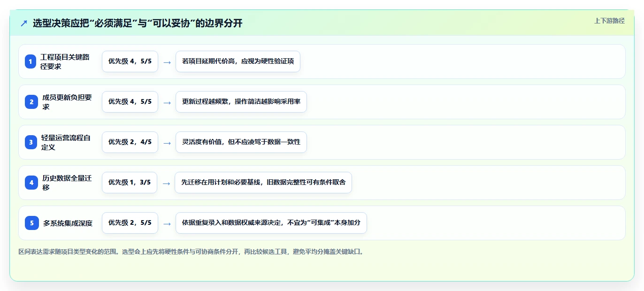Click the arrow in the 多系统集成深度 row
Screen dimensions: 644x291
pos(167,223)
